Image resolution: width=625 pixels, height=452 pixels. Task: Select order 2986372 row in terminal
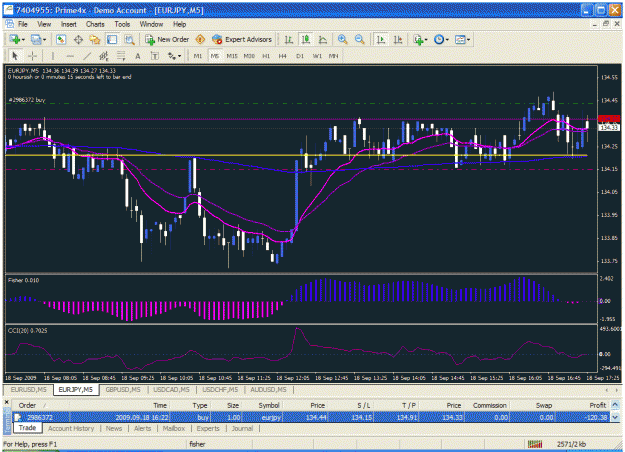pos(311,417)
